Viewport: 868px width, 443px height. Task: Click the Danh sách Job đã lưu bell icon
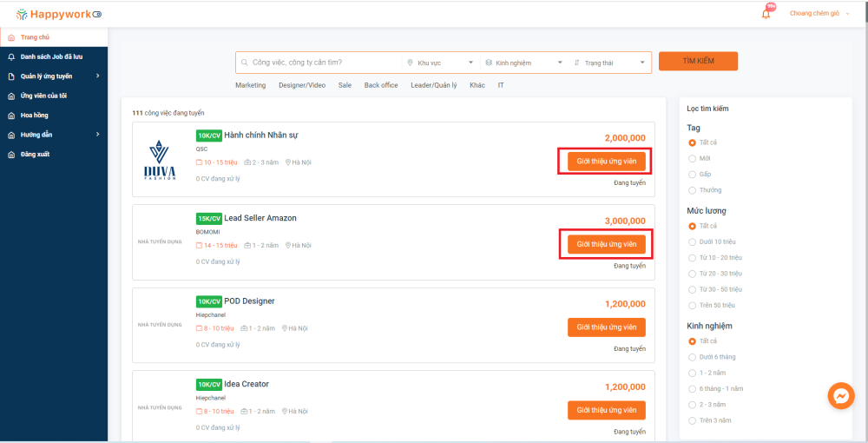pyautogui.click(x=11, y=56)
